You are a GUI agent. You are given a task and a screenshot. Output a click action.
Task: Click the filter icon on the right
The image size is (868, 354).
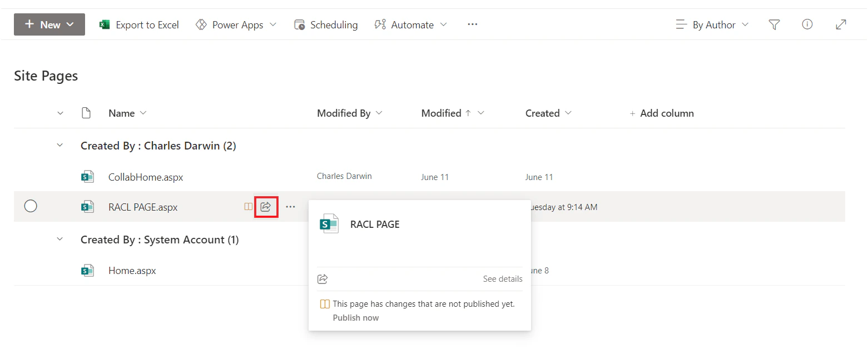(x=774, y=24)
